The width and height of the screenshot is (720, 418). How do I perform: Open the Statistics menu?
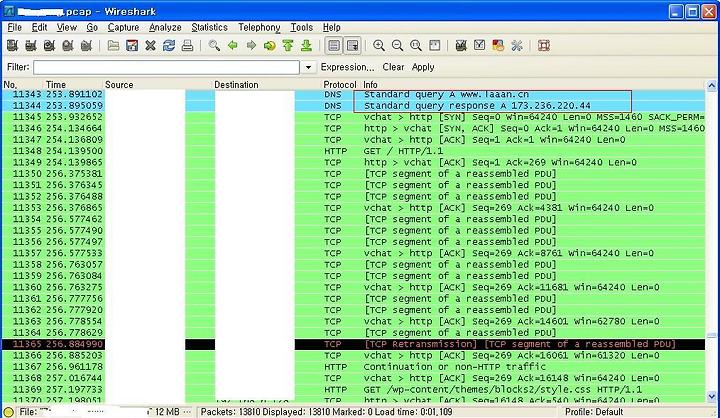coord(209,28)
